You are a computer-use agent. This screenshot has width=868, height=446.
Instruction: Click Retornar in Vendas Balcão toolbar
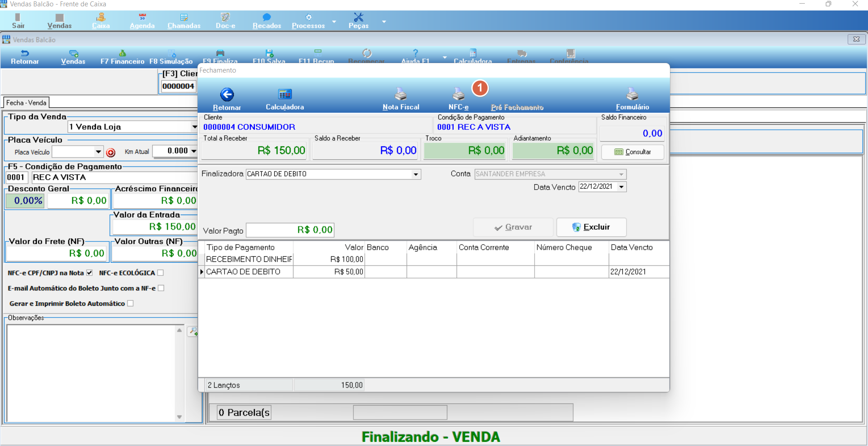(x=25, y=57)
